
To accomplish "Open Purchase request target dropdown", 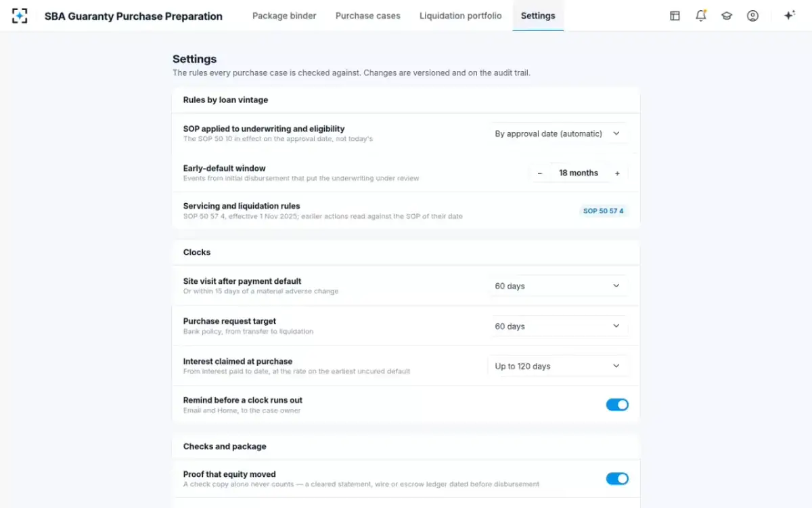I will coord(558,326).
